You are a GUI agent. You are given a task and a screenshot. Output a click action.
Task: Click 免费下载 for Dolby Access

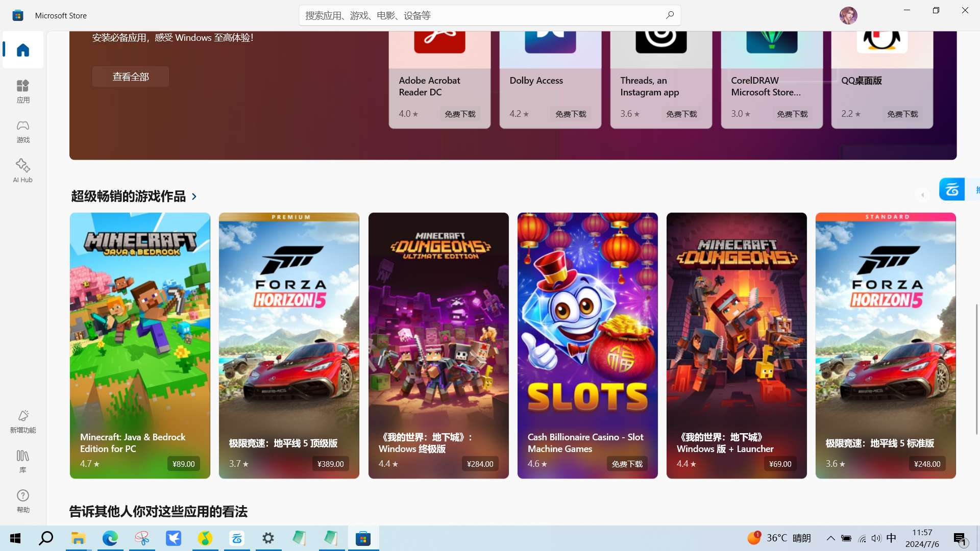[x=571, y=114]
